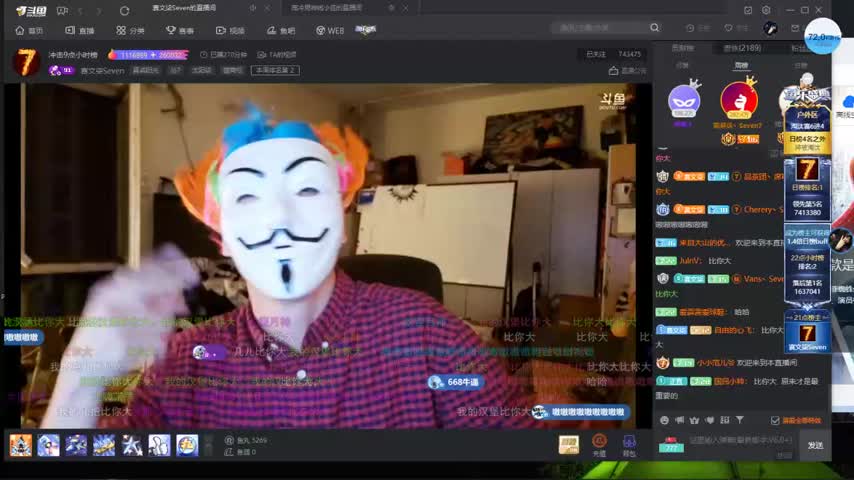
Task: Click the chat message input field
Action: click(741, 440)
